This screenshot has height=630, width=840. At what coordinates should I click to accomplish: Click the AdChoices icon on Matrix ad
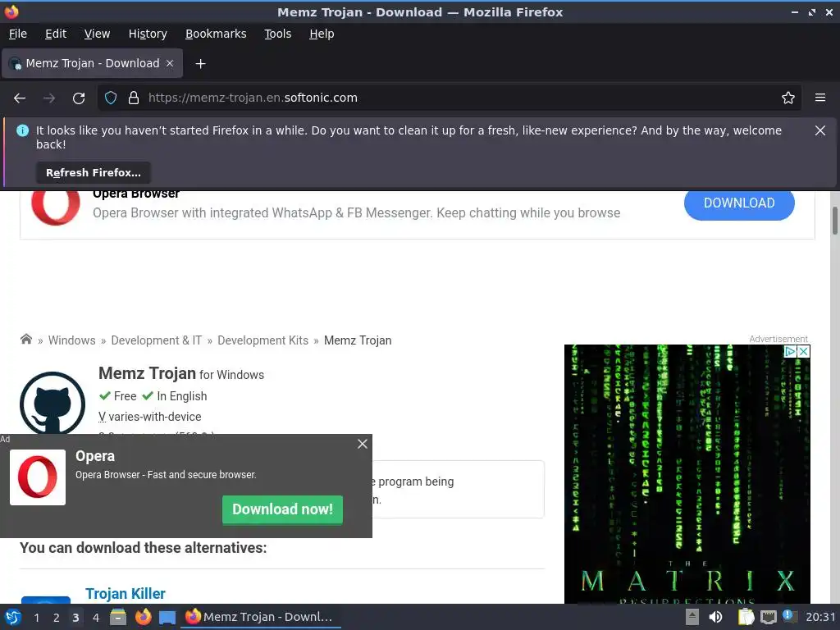click(x=790, y=351)
